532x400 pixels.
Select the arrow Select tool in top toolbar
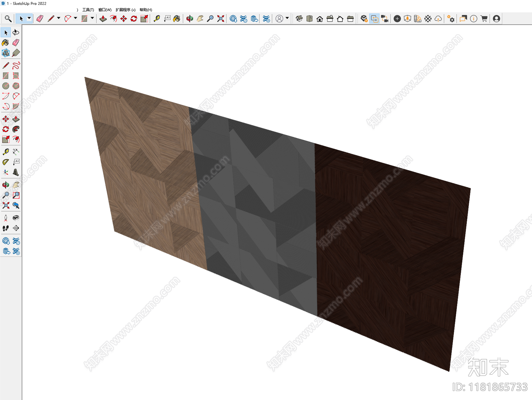[x=21, y=19]
